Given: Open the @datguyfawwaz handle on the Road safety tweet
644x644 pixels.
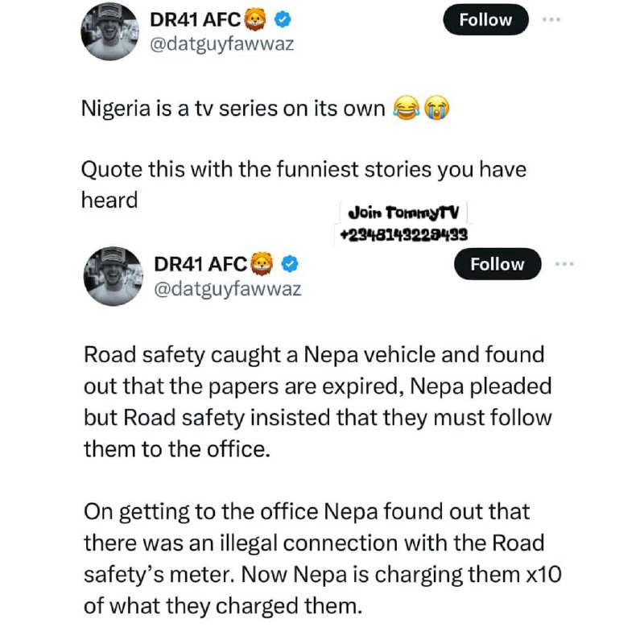Looking at the screenshot, I should point(228,289).
